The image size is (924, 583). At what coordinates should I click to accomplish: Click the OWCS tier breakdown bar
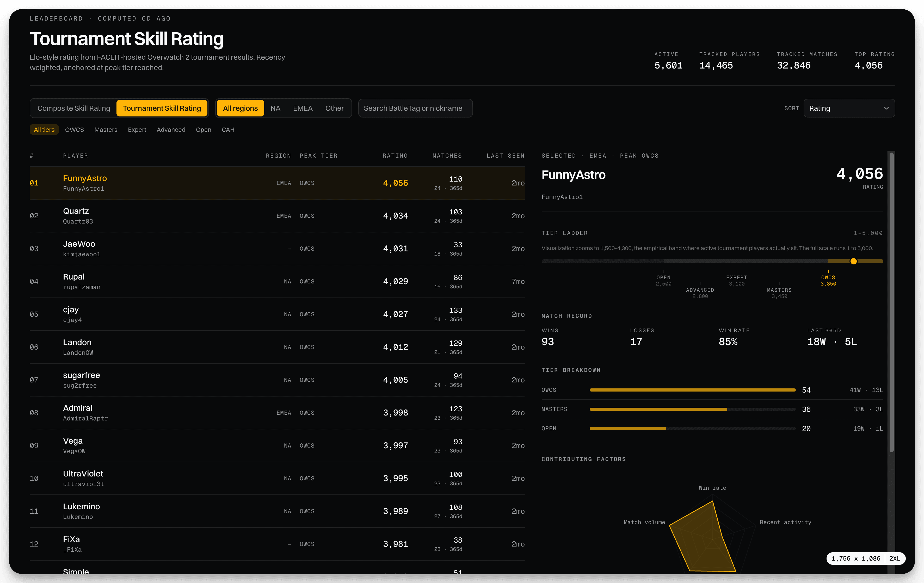click(x=692, y=390)
